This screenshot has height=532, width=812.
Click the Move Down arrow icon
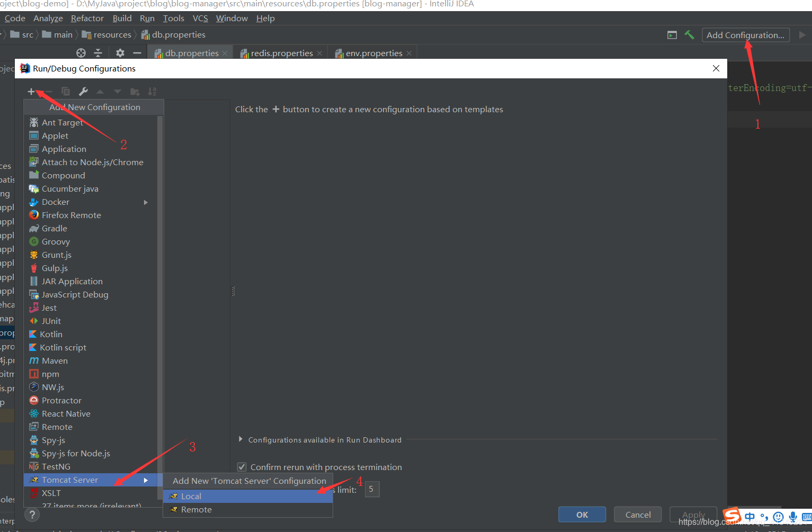coord(118,92)
